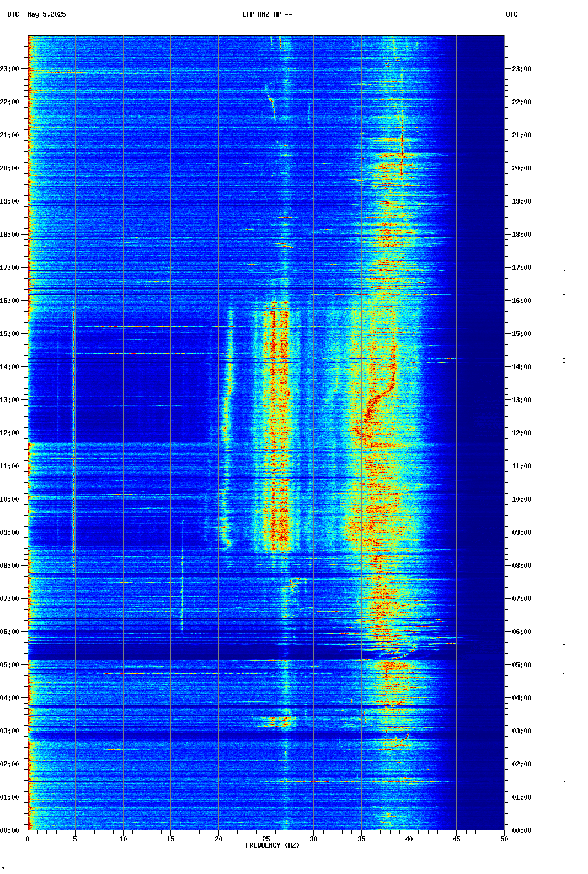
Task: Select 09:00 on the left time axis
Action: click(9, 532)
